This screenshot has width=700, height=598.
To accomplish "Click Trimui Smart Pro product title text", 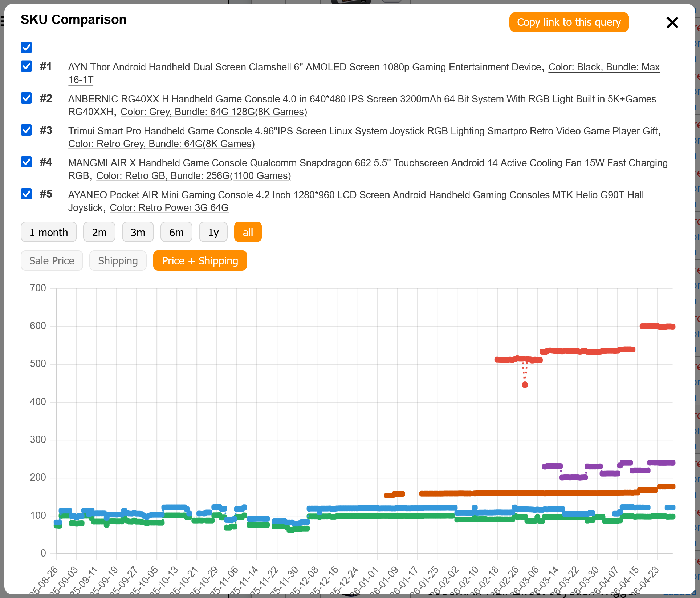I will [363, 131].
